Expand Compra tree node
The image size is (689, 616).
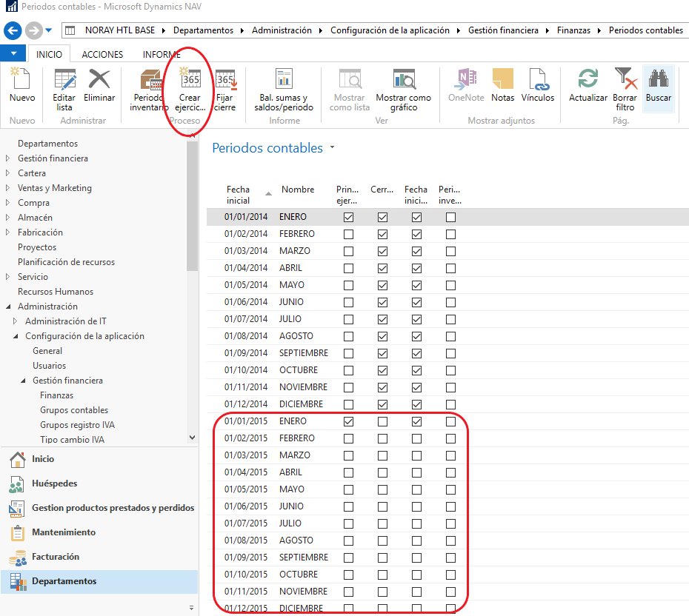point(7,203)
